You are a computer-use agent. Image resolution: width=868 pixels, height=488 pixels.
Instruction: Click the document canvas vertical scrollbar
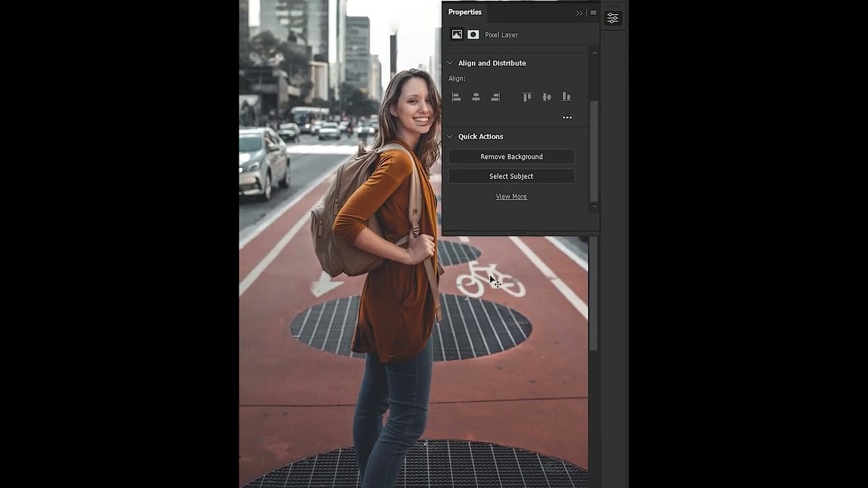pyautogui.click(x=593, y=293)
